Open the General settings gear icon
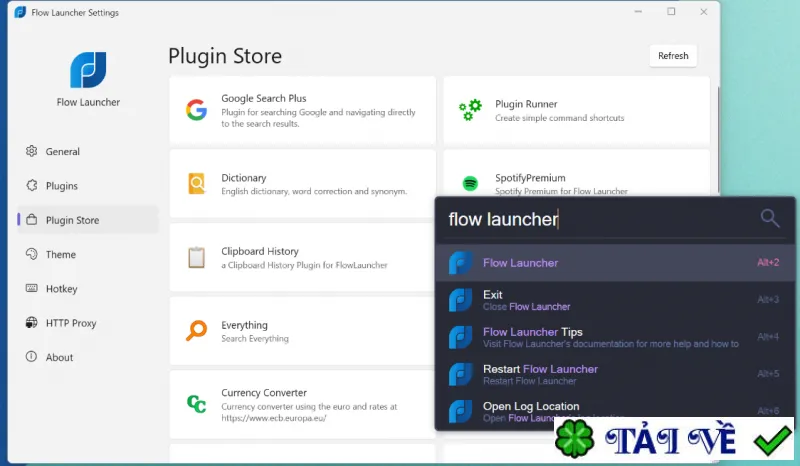 point(32,151)
